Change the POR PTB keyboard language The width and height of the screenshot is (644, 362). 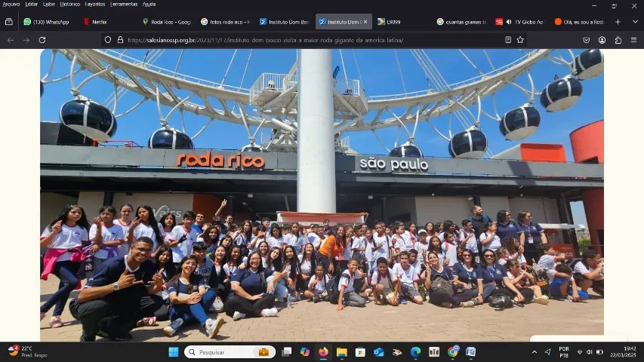[x=564, y=352]
